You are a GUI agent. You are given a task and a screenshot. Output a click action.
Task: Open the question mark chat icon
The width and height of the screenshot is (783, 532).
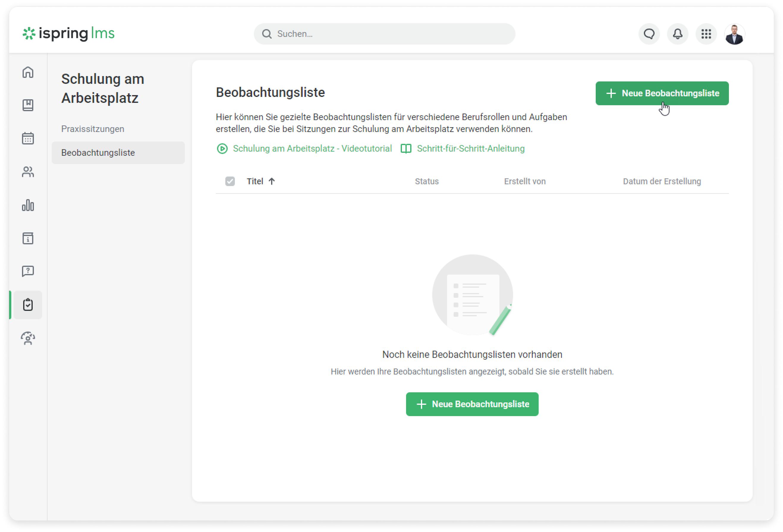point(28,271)
